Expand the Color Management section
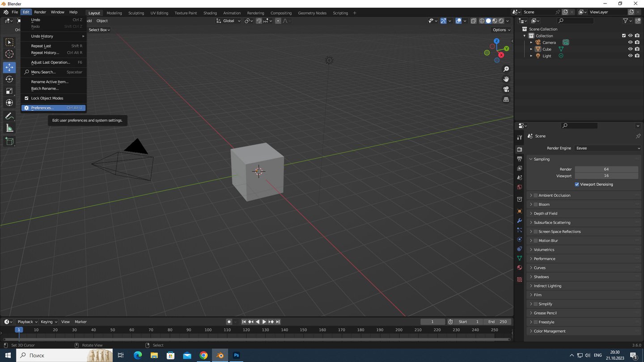644x362 pixels. (x=549, y=331)
